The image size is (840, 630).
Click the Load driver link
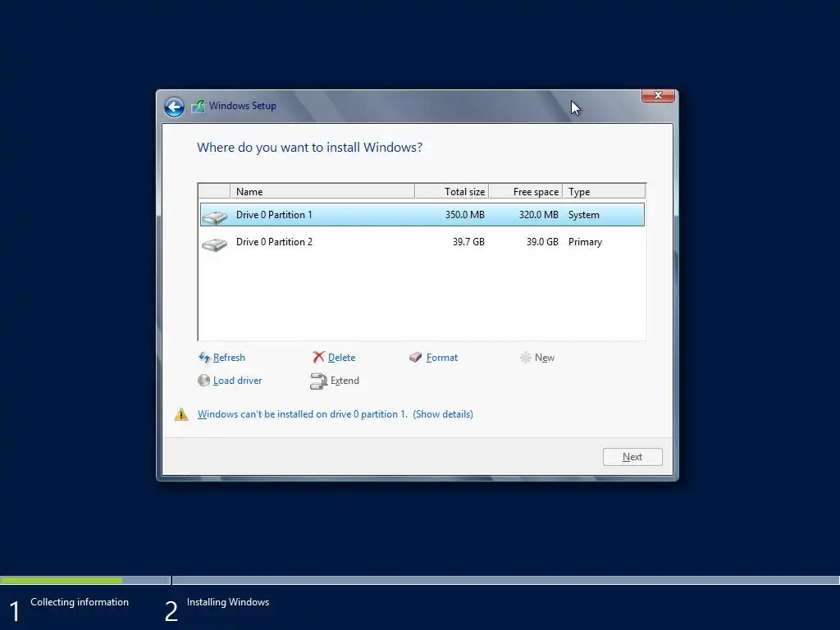click(x=237, y=381)
